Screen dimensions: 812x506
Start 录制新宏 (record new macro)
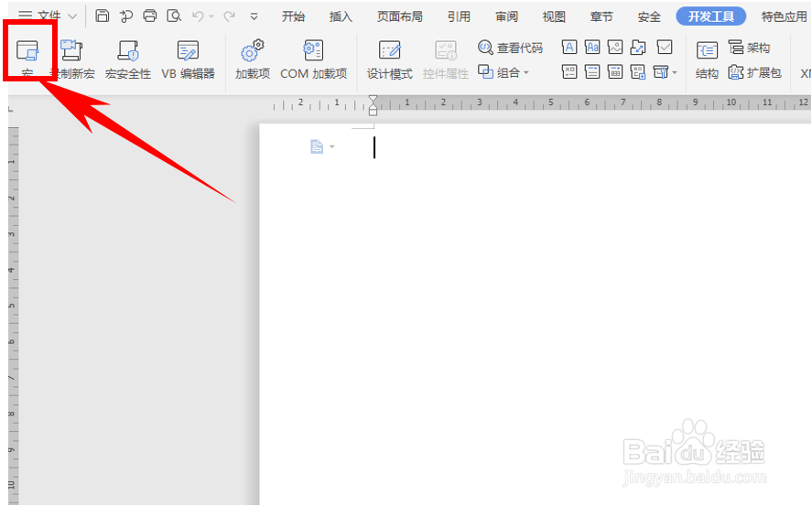pyautogui.click(x=72, y=59)
